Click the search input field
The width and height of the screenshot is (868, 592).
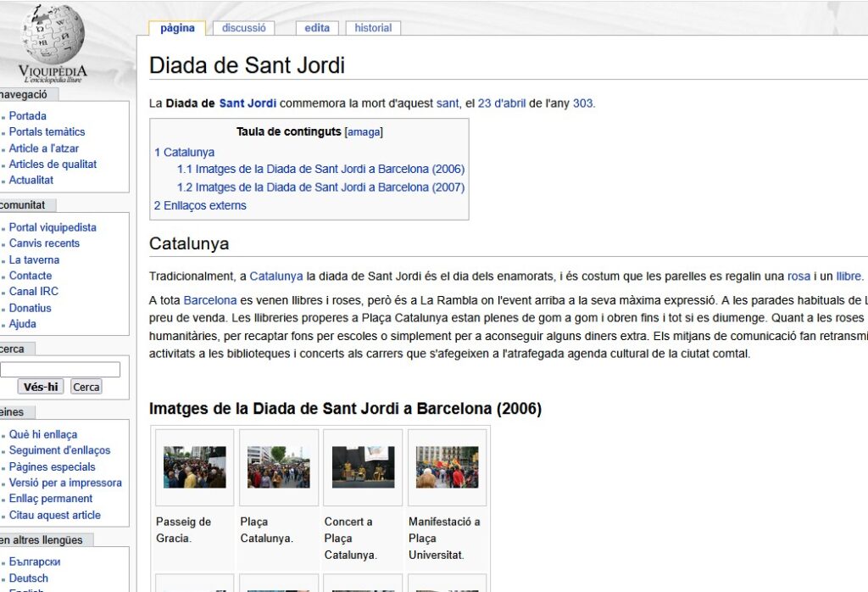pyautogui.click(x=60, y=369)
